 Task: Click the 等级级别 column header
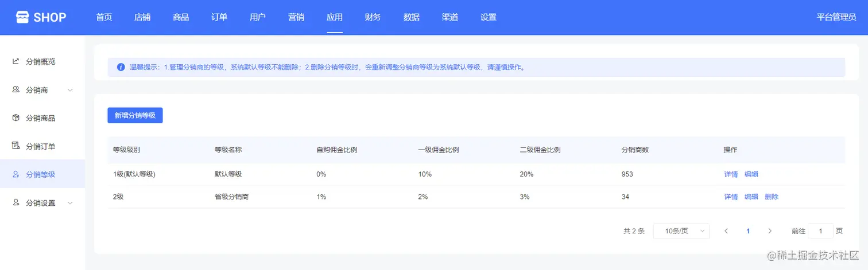tap(127, 150)
